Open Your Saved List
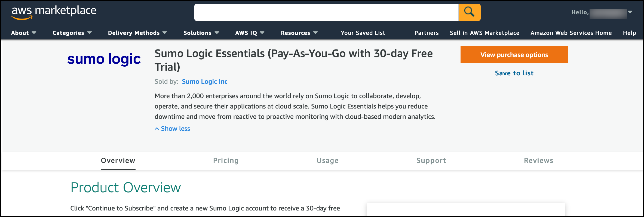Viewport: 644px width, 217px height. click(x=363, y=33)
